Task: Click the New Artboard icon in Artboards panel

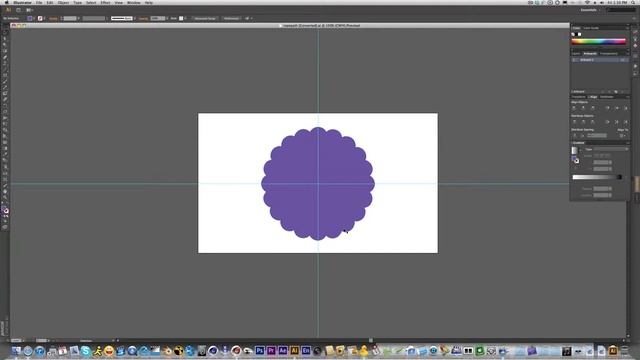Action: point(616,91)
